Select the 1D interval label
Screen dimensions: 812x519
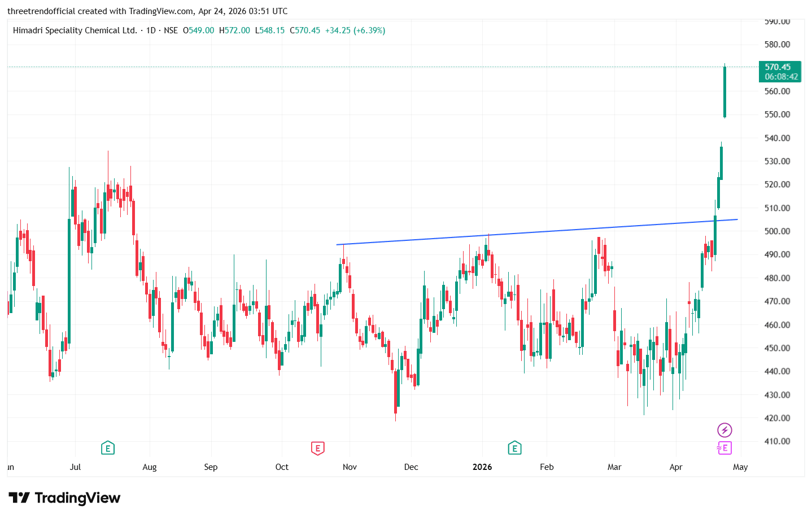point(151,30)
